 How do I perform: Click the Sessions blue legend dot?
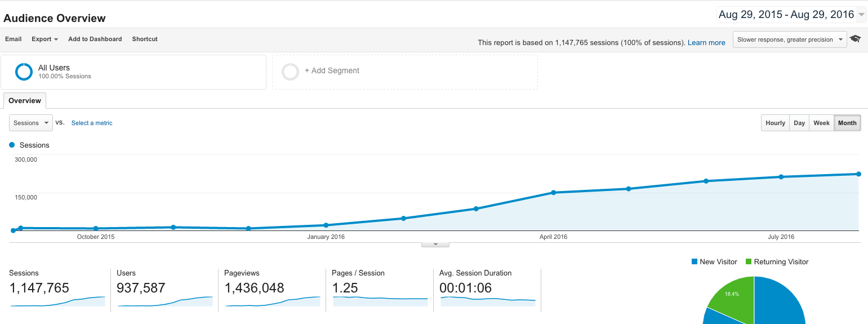[12, 145]
